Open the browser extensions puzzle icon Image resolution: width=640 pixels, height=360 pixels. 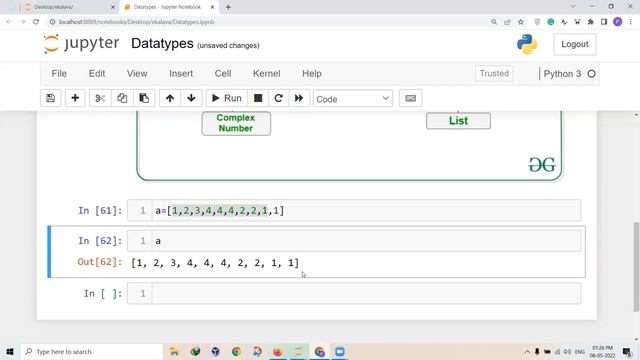click(591, 22)
